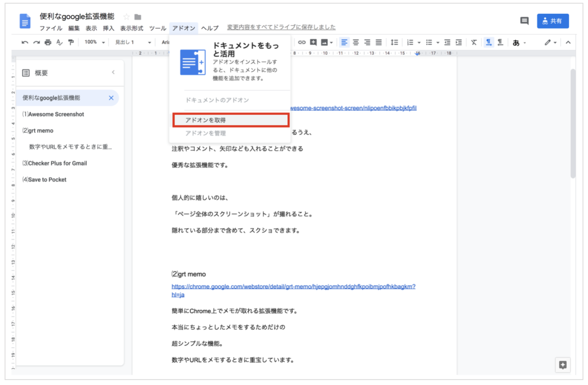Open the Arial font dropdown

coord(165,43)
